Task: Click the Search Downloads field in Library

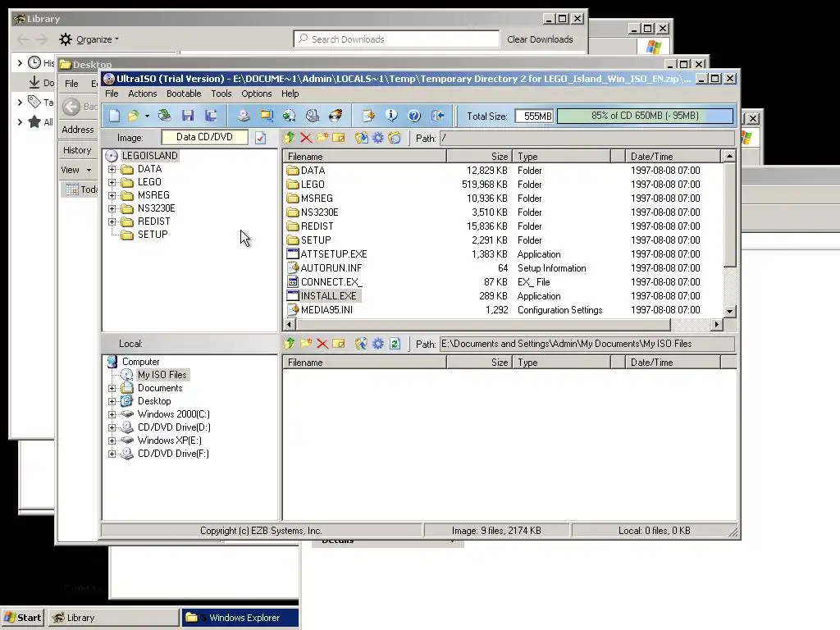Action: 396,39
